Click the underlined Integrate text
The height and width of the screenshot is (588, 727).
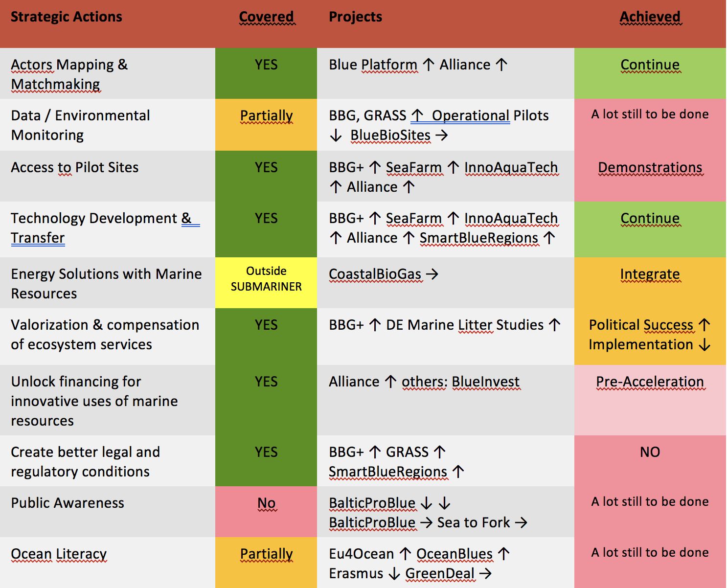point(650,274)
